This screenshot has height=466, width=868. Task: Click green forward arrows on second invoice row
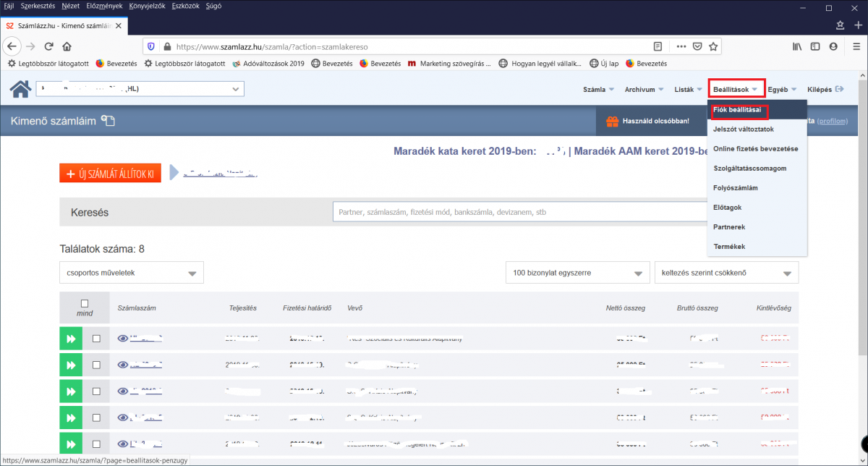click(x=70, y=365)
